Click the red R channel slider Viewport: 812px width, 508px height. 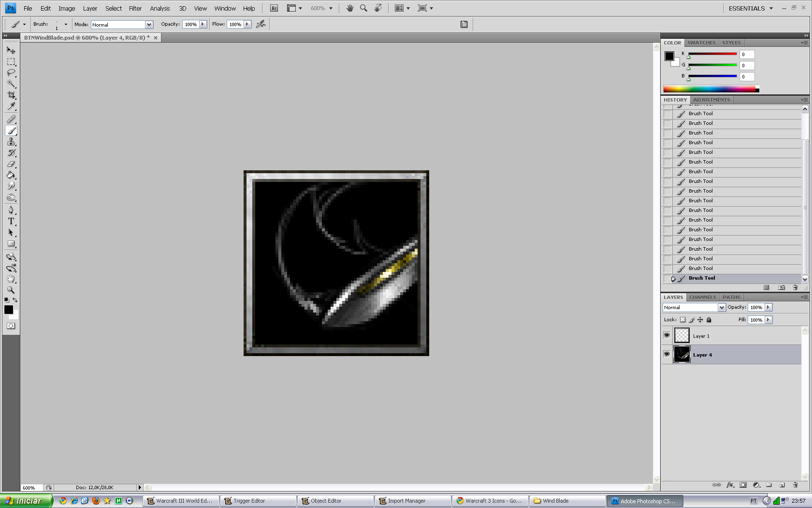click(712, 54)
